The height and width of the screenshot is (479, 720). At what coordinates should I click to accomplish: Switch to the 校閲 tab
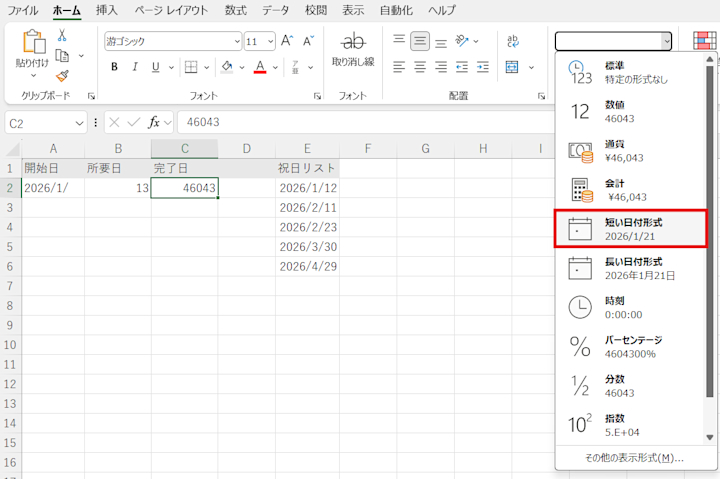pyautogui.click(x=316, y=10)
